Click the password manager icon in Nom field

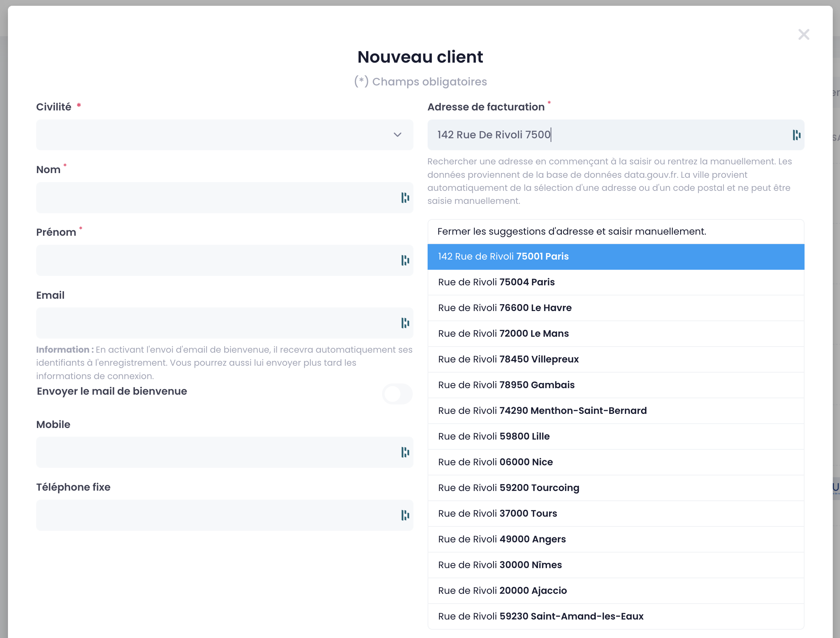tap(405, 198)
